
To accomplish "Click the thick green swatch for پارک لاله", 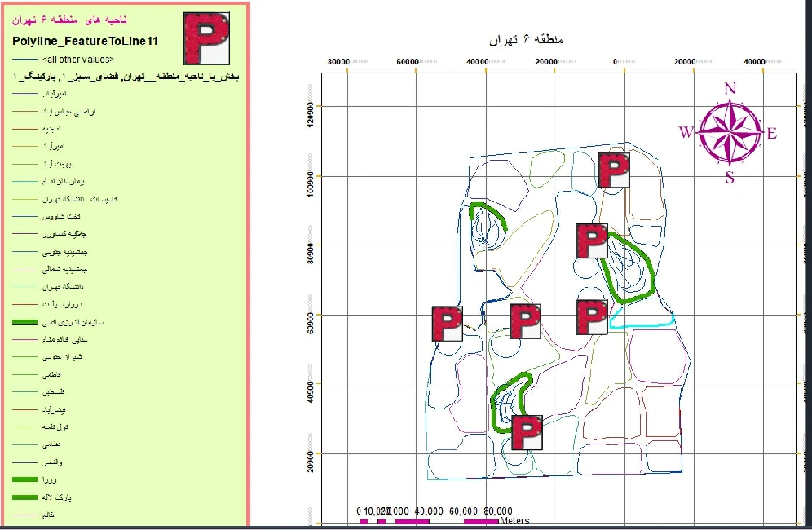I will [x=26, y=497].
